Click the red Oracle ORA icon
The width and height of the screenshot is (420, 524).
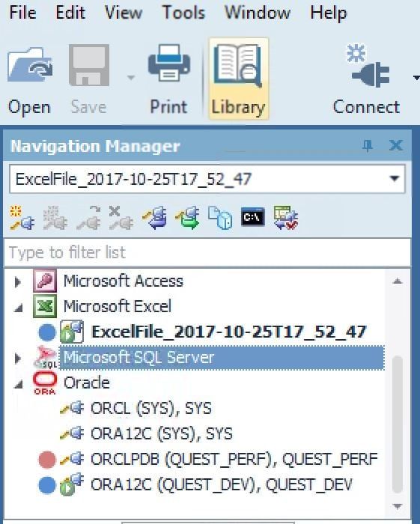pos(45,383)
